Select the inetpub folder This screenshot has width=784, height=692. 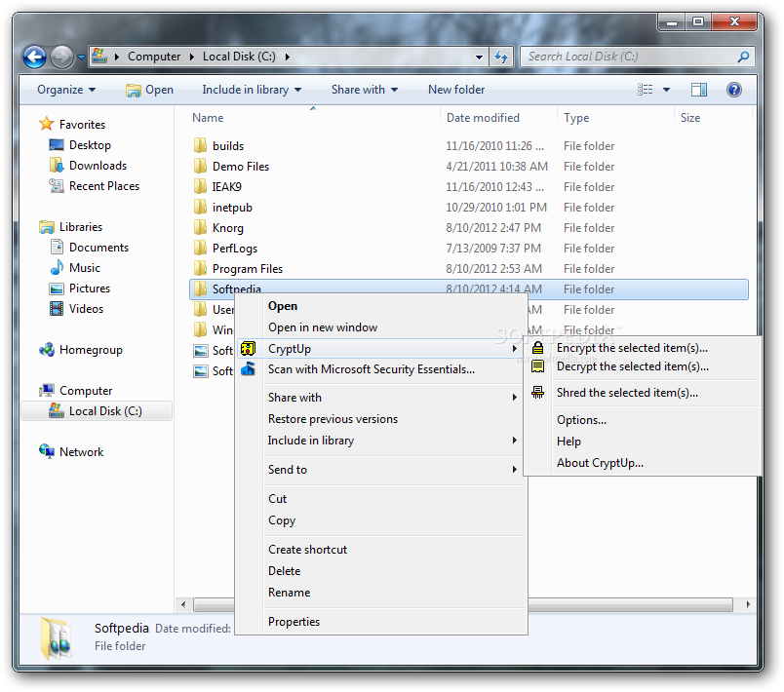click(x=232, y=208)
